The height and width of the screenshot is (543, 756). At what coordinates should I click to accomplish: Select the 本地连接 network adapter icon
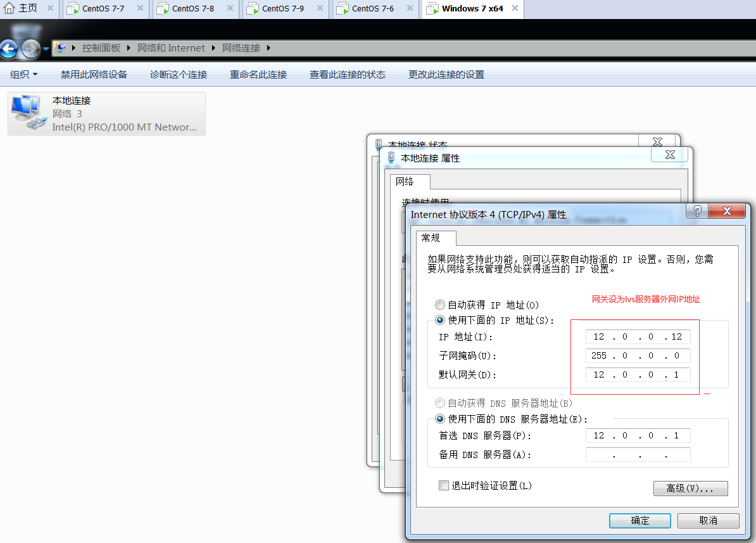pyautogui.click(x=29, y=113)
